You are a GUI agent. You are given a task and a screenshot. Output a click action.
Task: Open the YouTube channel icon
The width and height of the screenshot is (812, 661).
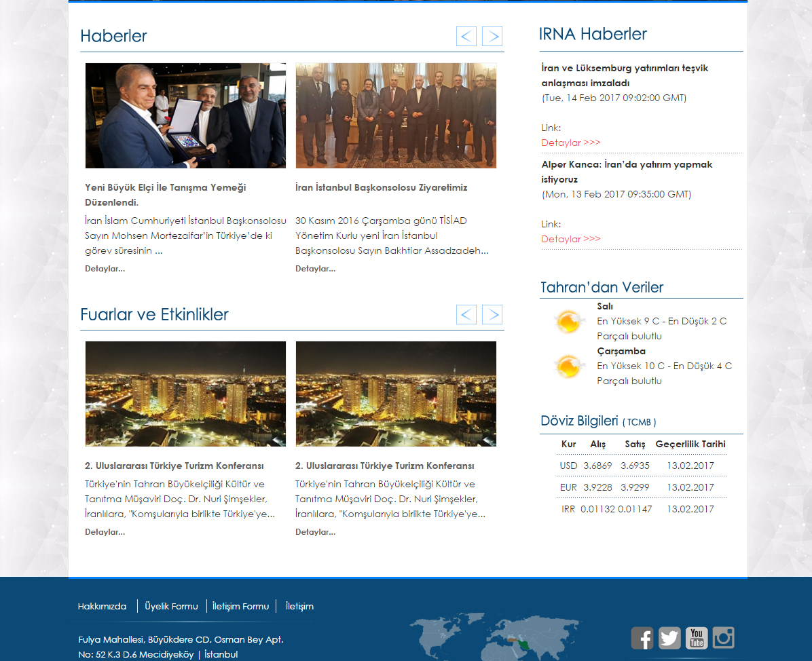697,638
